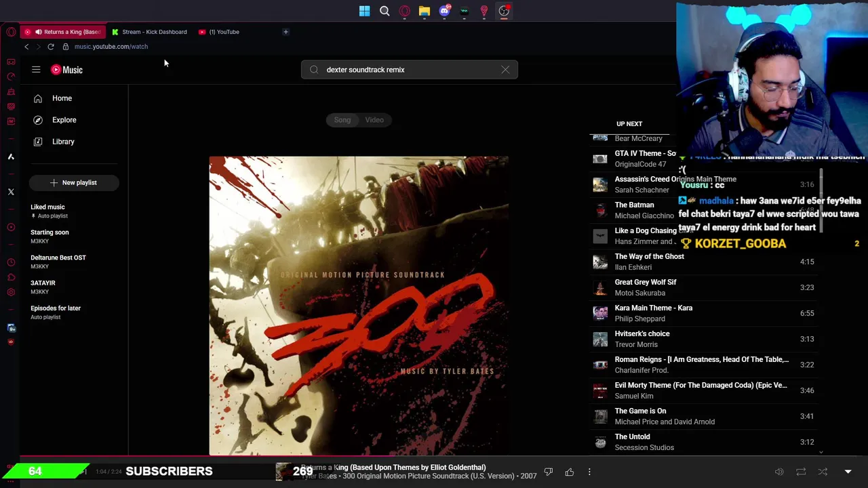Open the YouTube Music hamburger menu

point(36,70)
